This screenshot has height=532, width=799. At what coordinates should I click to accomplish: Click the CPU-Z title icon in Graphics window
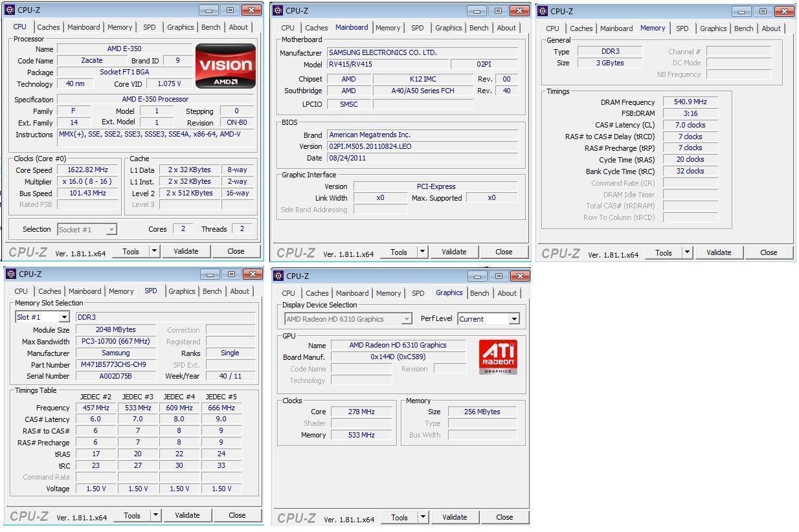click(278, 276)
